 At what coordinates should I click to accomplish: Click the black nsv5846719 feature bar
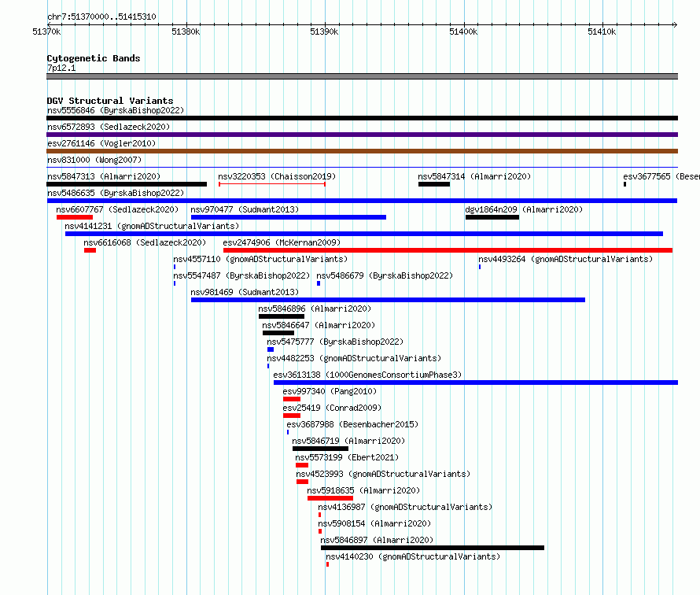click(x=321, y=449)
